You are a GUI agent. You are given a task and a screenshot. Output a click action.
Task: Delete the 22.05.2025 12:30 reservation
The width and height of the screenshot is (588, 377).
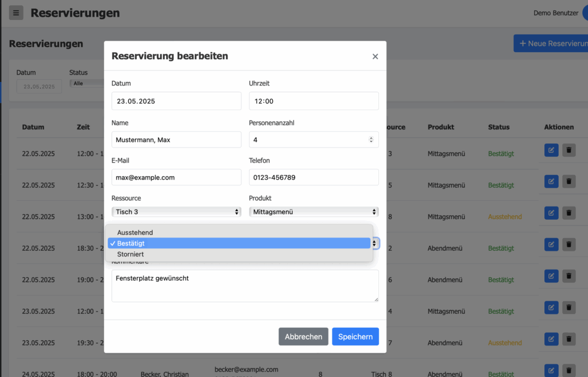tap(568, 181)
